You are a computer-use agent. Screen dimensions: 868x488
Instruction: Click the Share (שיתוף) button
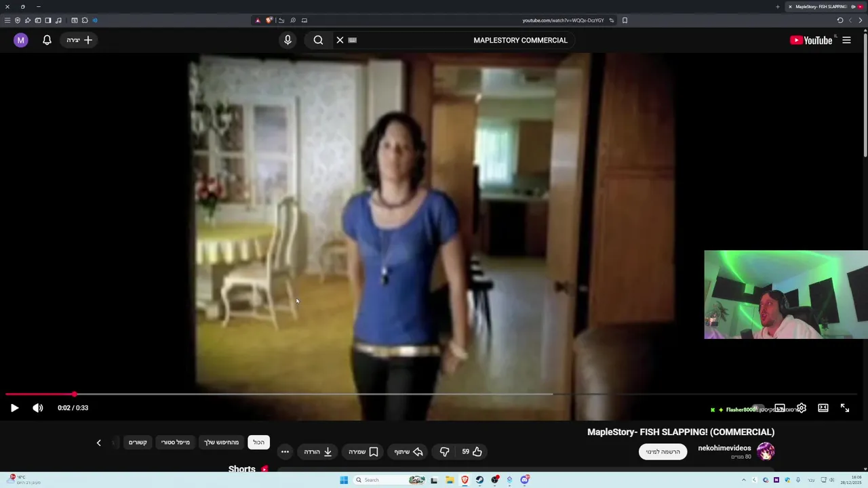[x=409, y=451]
